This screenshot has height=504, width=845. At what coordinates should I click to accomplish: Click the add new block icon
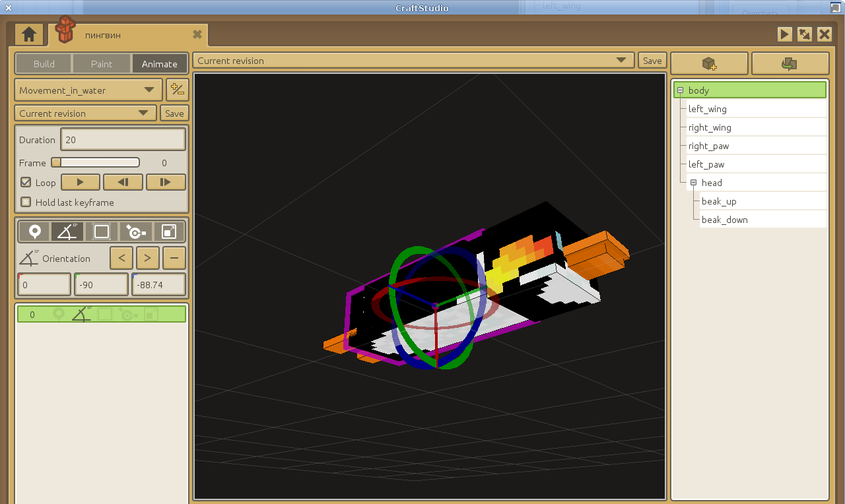[x=709, y=64]
